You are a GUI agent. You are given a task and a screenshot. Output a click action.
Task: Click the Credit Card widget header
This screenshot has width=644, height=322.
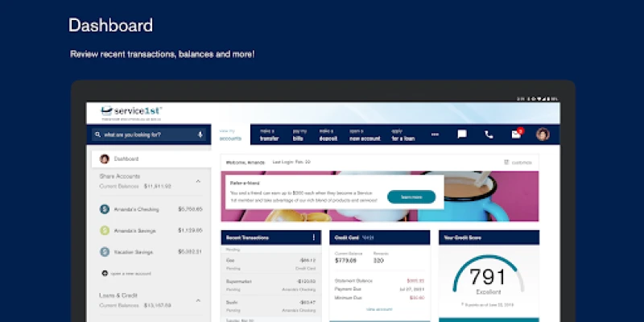[380, 237]
